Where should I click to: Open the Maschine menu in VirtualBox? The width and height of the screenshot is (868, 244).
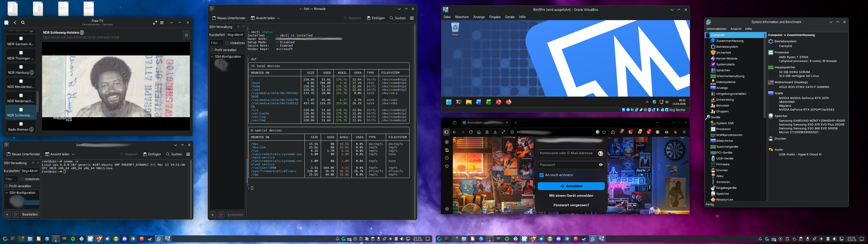click(x=462, y=17)
